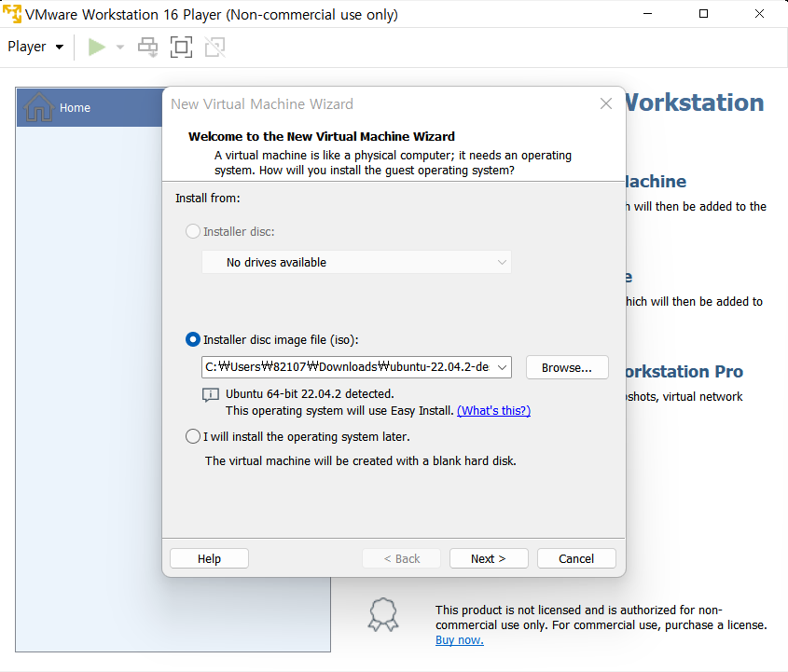Select the Installer disc radio button
The height and width of the screenshot is (672, 788).
click(193, 231)
